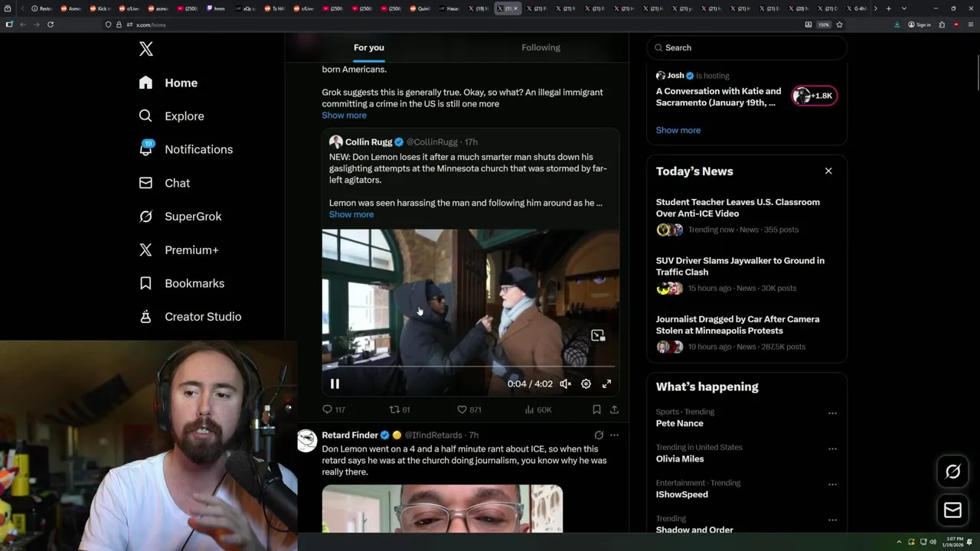
Task: Open video settings gear
Action: pos(586,384)
